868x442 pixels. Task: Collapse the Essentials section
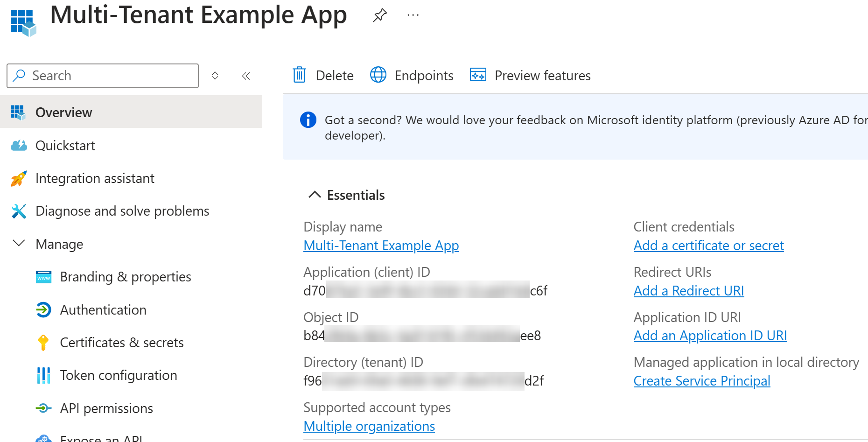(315, 195)
